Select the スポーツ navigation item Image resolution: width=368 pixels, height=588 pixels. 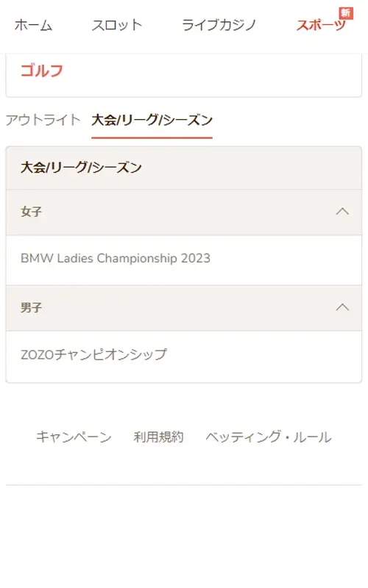321,26
